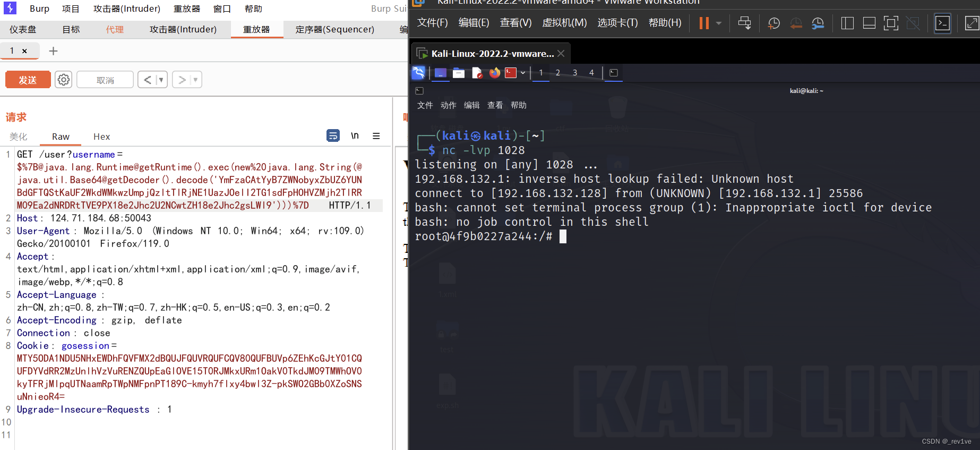This screenshot has width=980, height=450.
Task: Switch to Kali workspace 4
Action: coord(592,73)
